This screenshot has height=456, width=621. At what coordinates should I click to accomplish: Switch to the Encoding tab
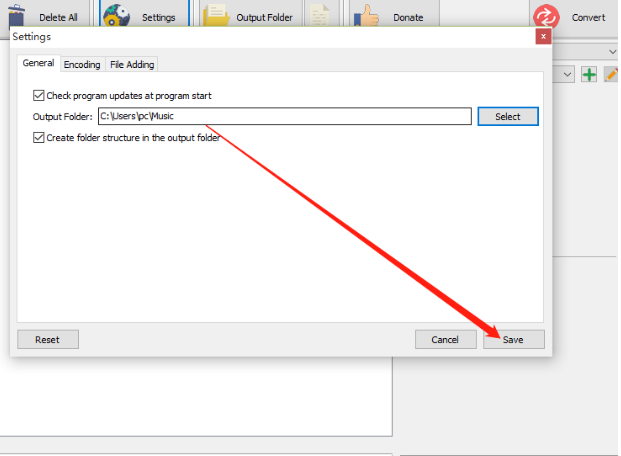coord(82,65)
